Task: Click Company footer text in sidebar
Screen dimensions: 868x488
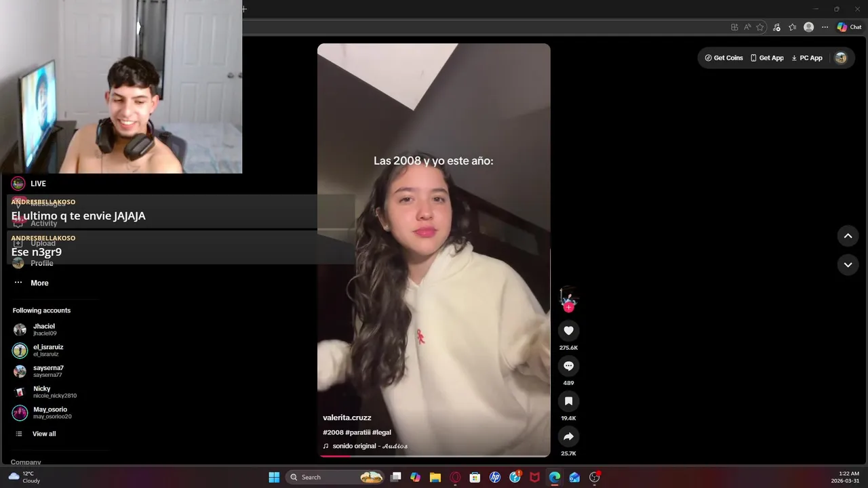Action: (x=26, y=462)
